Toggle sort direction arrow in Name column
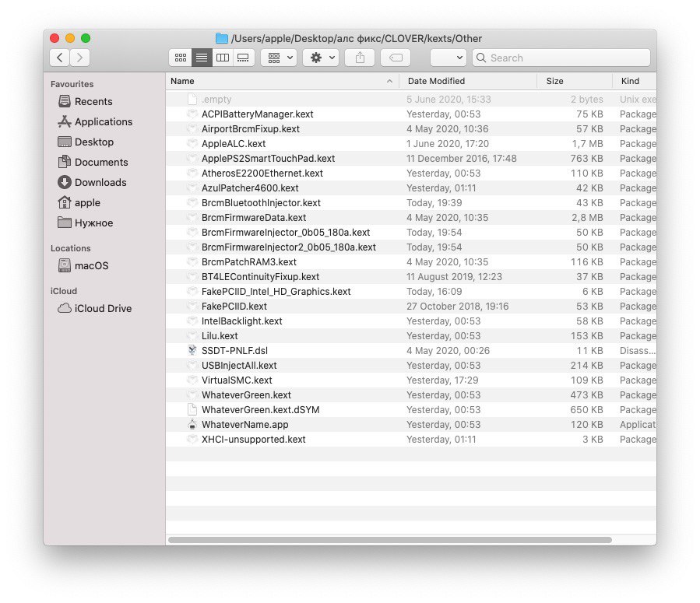 click(x=389, y=81)
